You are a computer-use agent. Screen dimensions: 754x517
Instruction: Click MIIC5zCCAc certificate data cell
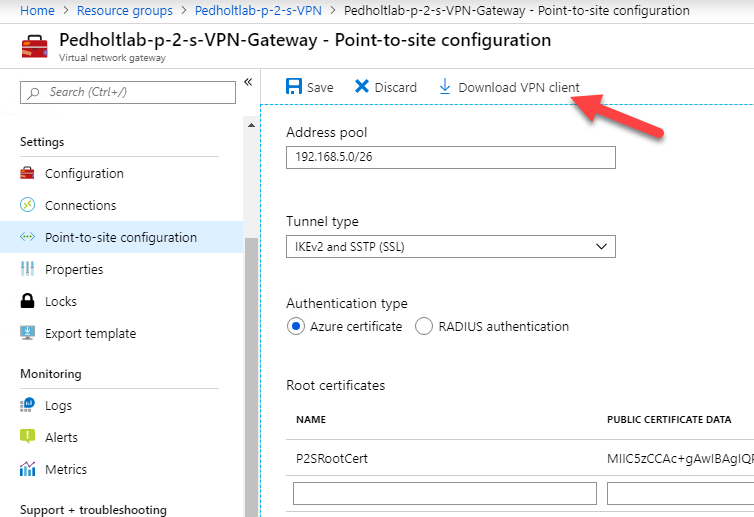(x=680, y=458)
